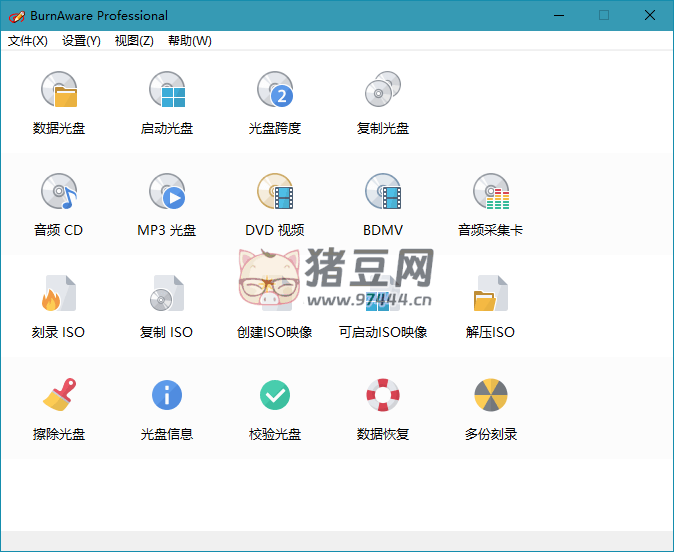
Task: Open the MP3 光盘 tool
Action: pyautogui.click(x=167, y=193)
